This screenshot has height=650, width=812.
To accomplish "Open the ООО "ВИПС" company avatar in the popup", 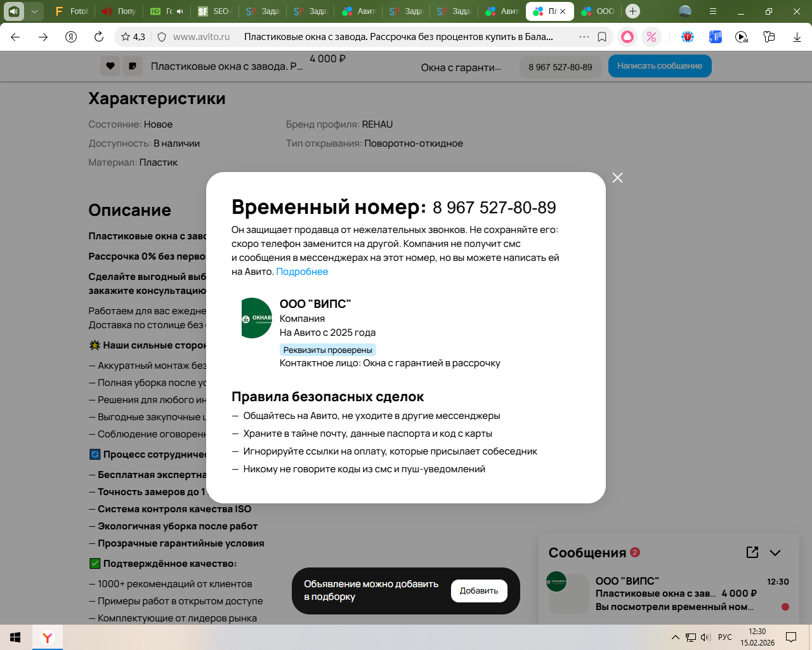I will (x=256, y=318).
